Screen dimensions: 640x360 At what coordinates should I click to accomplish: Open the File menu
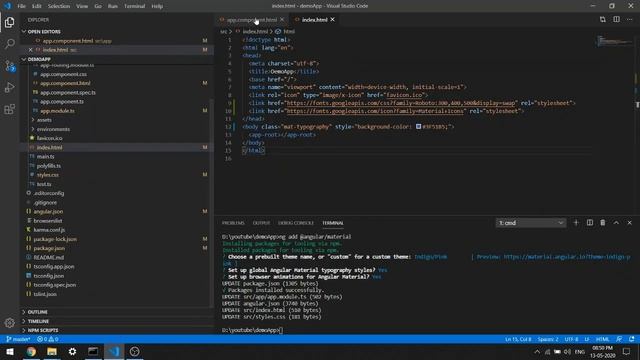(x=22, y=6)
